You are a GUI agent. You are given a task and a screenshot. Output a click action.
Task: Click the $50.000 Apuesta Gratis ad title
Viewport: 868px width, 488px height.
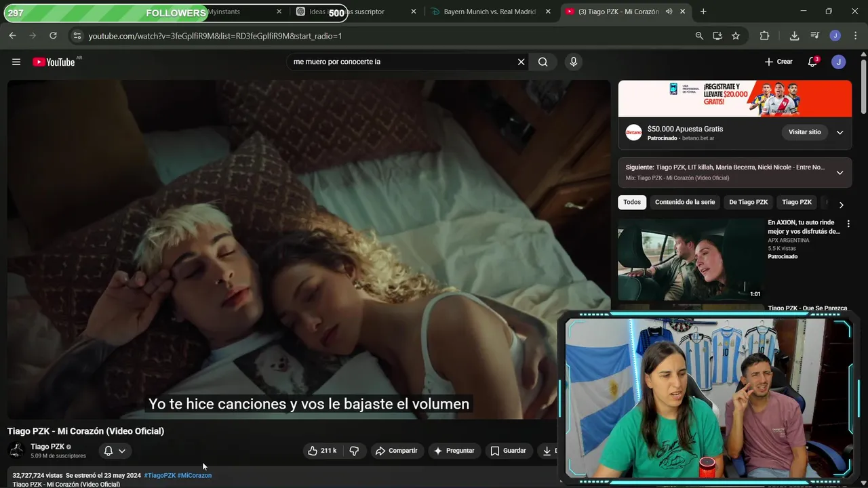pos(685,129)
